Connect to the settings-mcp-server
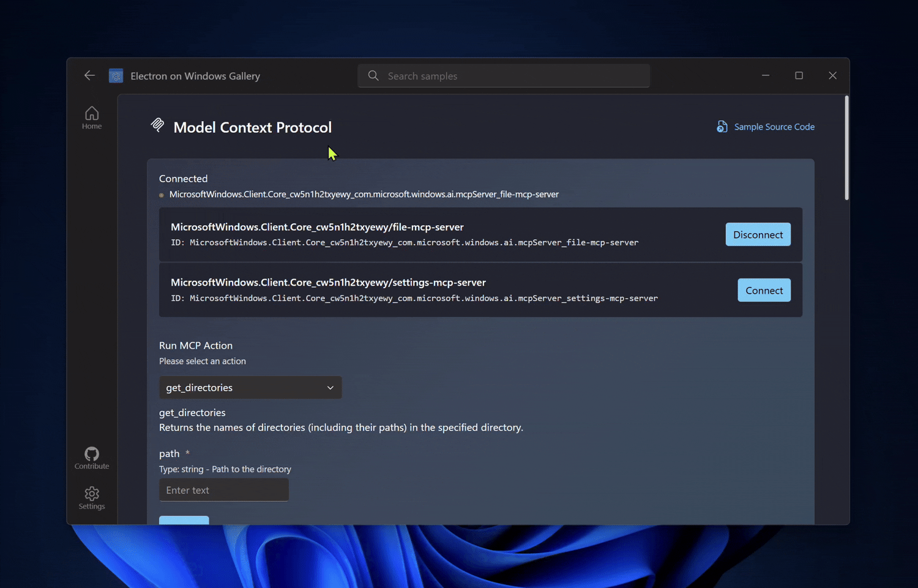The width and height of the screenshot is (918, 588). pyautogui.click(x=764, y=290)
